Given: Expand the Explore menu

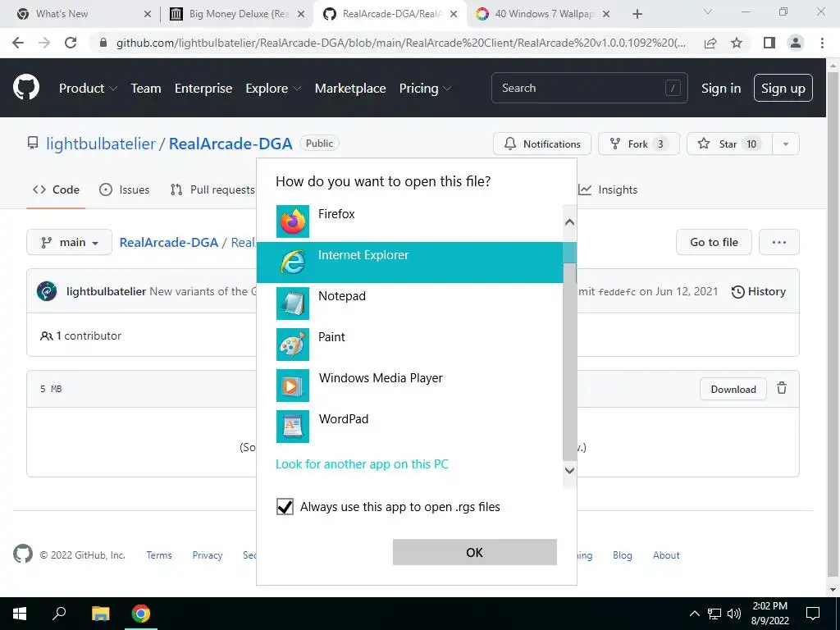Looking at the screenshot, I should click(273, 89).
